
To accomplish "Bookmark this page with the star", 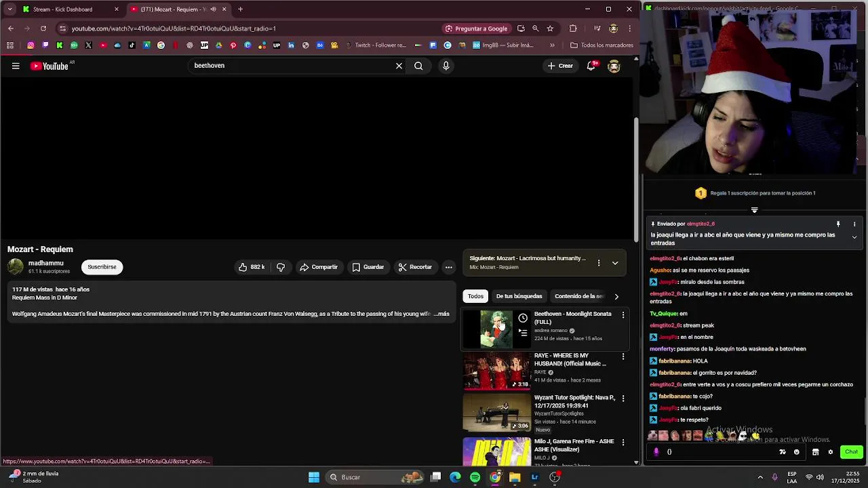I will tap(550, 28).
